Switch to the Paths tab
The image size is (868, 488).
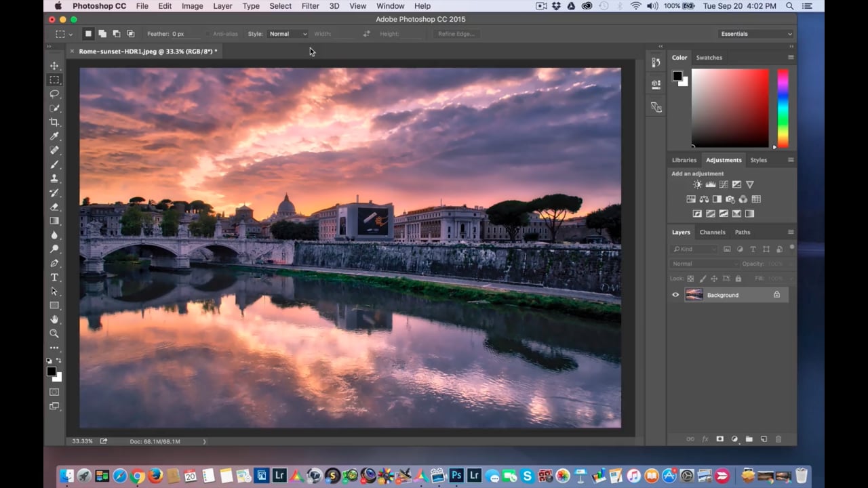743,232
